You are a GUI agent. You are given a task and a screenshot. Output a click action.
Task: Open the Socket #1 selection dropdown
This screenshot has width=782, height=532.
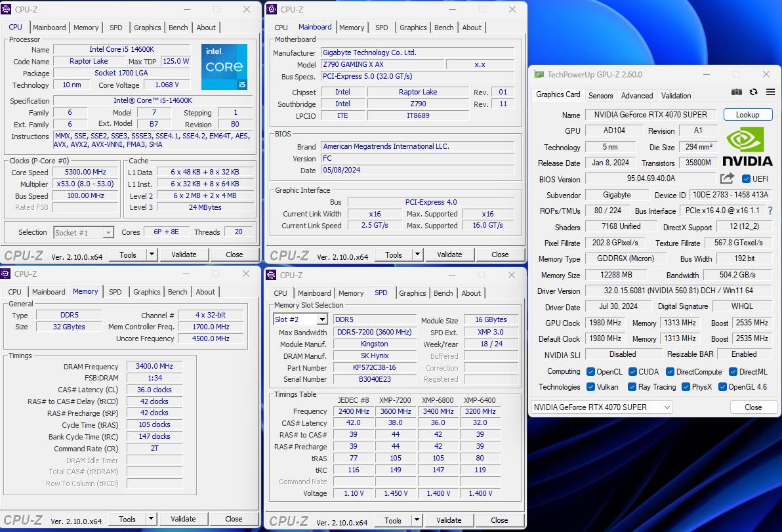84,232
